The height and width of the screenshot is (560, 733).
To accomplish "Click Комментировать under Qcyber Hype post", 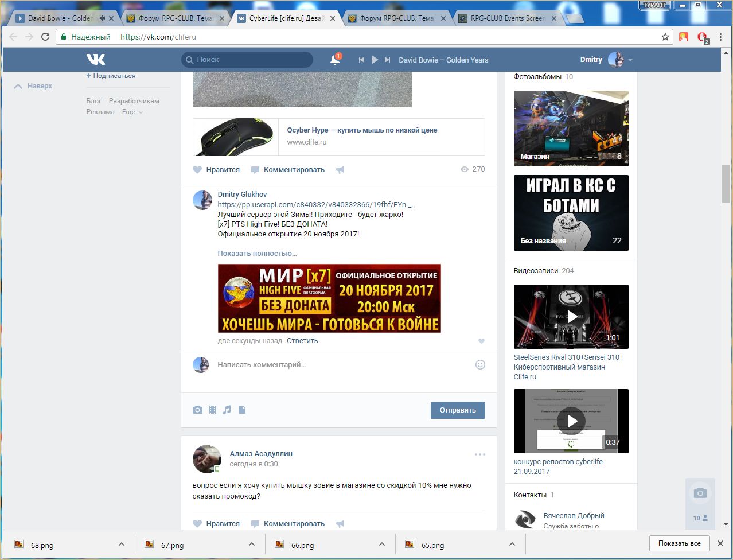I will tap(288, 170).
